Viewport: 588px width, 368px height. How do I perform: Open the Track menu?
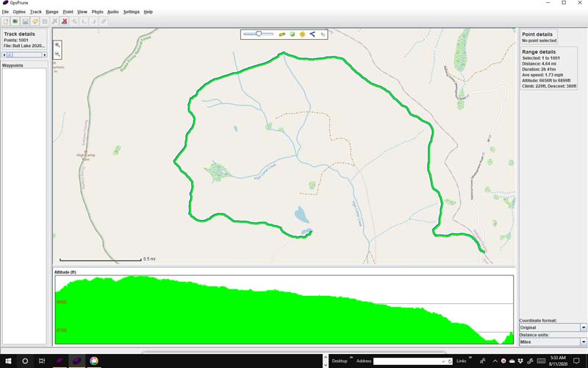tap(35, 12)
